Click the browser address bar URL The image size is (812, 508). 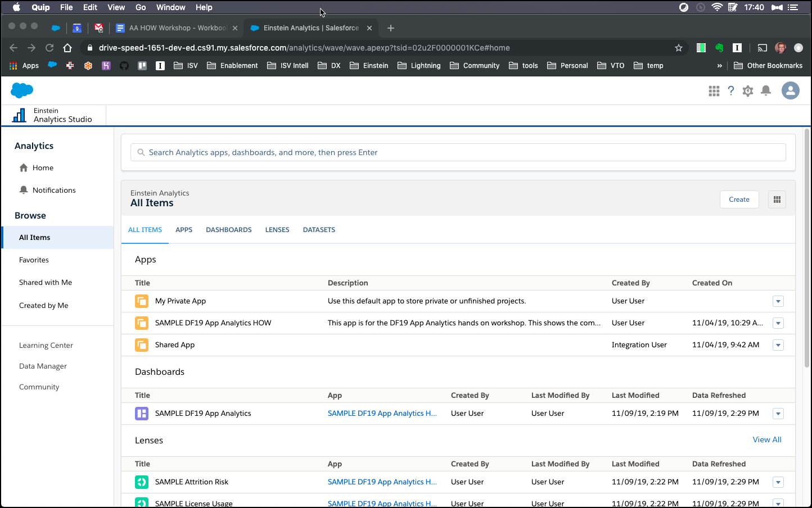tap(304, 48)
